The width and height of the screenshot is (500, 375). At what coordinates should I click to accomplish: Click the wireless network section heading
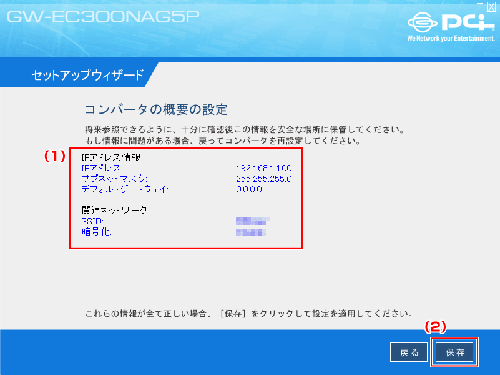coord(114,210)
